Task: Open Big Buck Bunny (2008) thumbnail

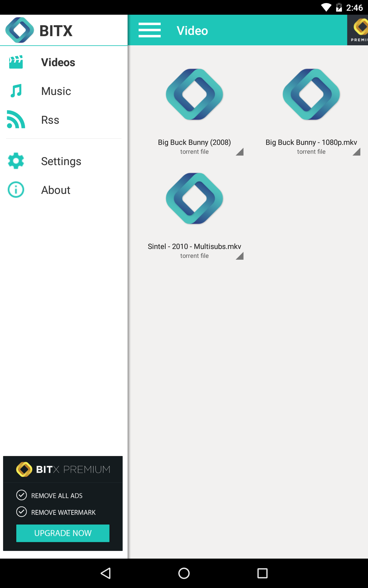Action: 194,94
